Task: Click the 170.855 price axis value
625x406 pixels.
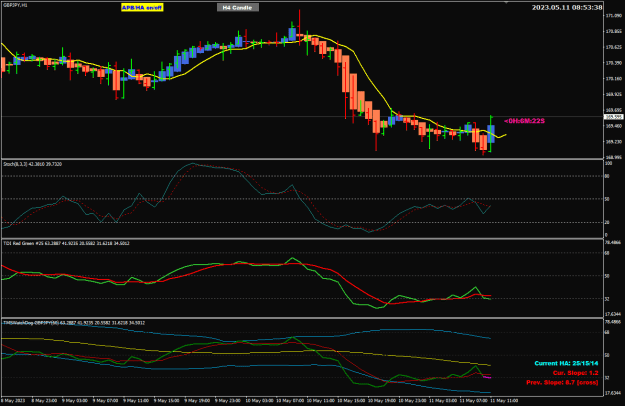Action: 614,31
